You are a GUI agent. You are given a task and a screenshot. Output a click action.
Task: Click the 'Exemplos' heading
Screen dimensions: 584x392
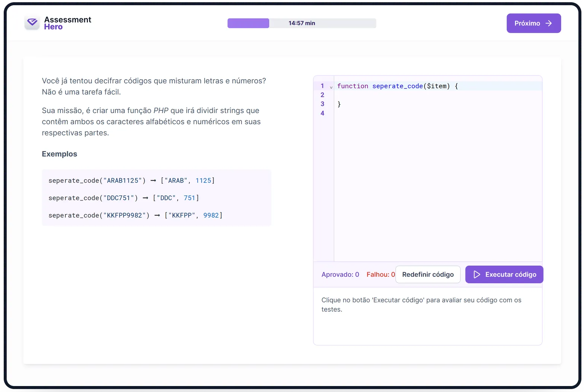tap(60, 154)
